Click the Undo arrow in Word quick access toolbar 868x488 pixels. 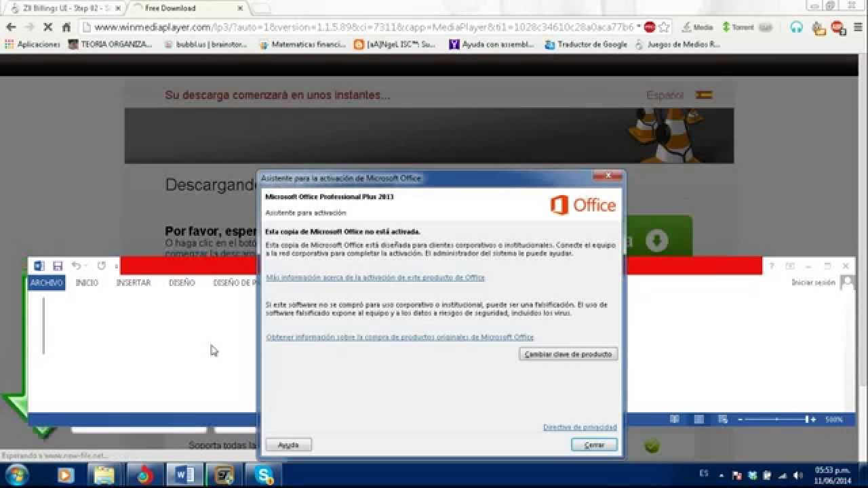[76, 266]
